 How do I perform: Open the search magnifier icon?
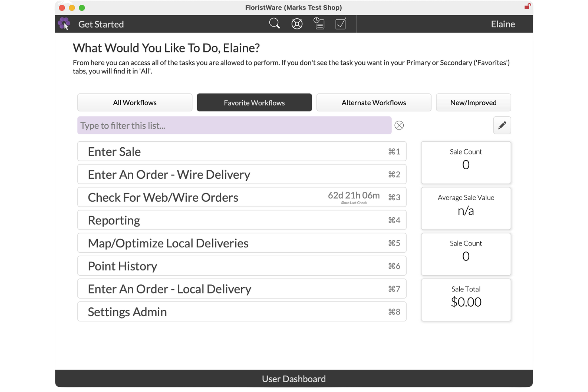[x=275, y=24]
